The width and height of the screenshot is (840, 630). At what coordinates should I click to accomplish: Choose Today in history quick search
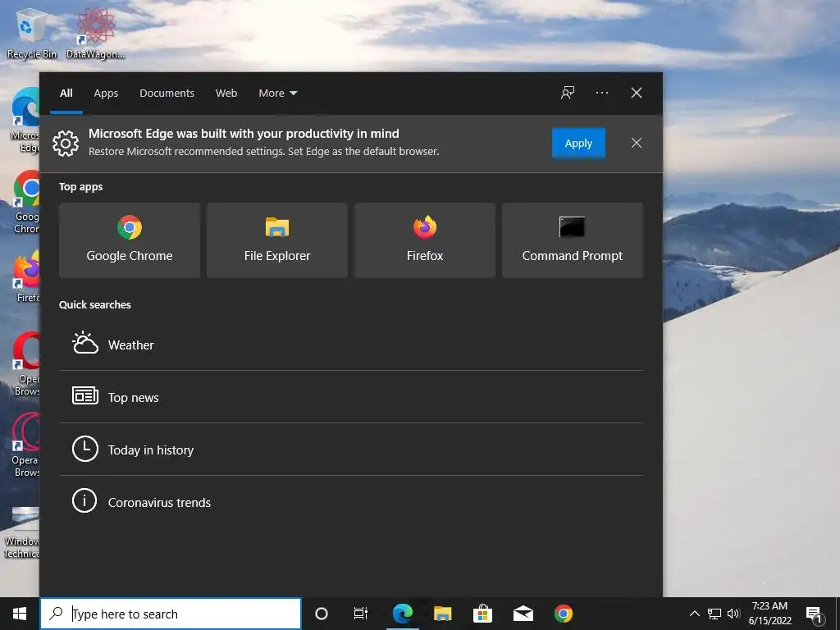pyautogui.click(x=351, y=450)
